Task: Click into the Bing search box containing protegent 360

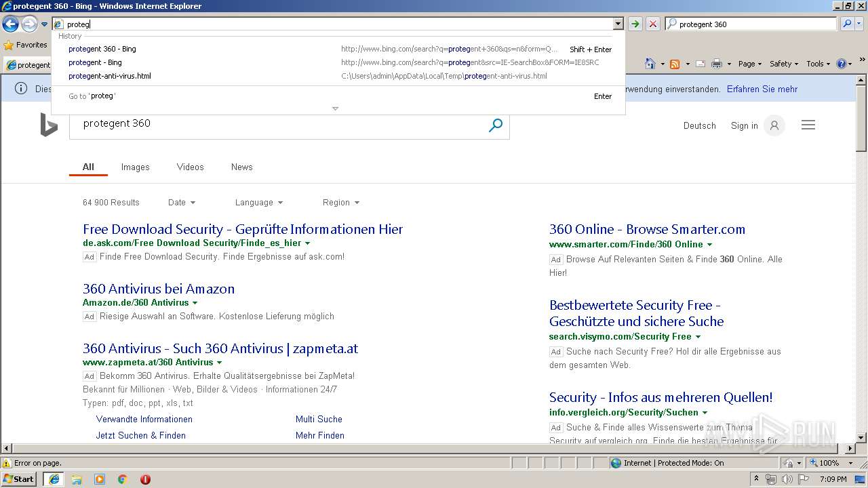Action: (278, 124)
